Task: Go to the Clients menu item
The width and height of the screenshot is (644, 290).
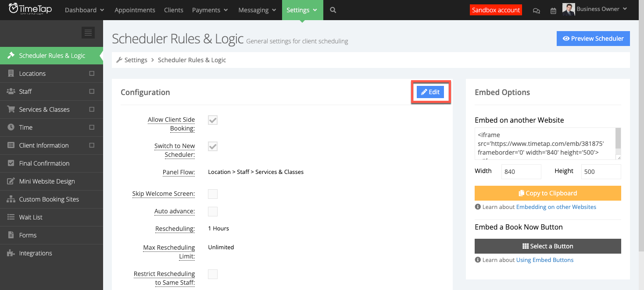Action: point(174,10)
